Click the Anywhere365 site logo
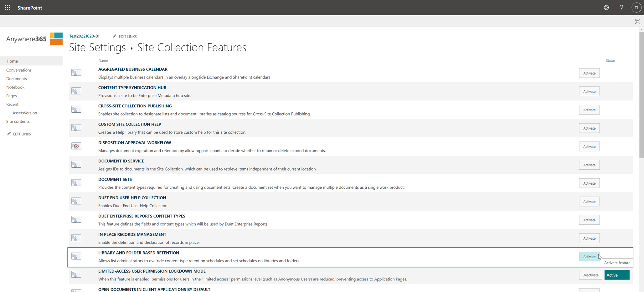Image resolution: width=644 pixels, height=292 pixels. tap(34, 39)
